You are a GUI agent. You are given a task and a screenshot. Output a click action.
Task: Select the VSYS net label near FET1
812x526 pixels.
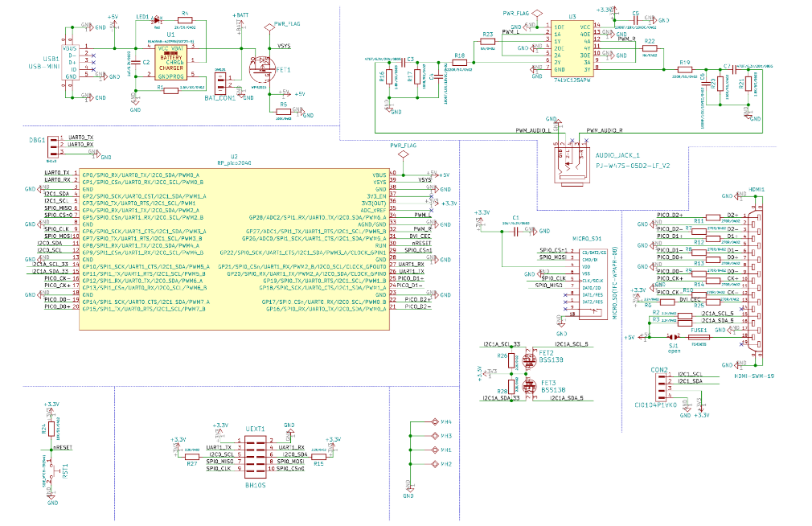[286, 46]
